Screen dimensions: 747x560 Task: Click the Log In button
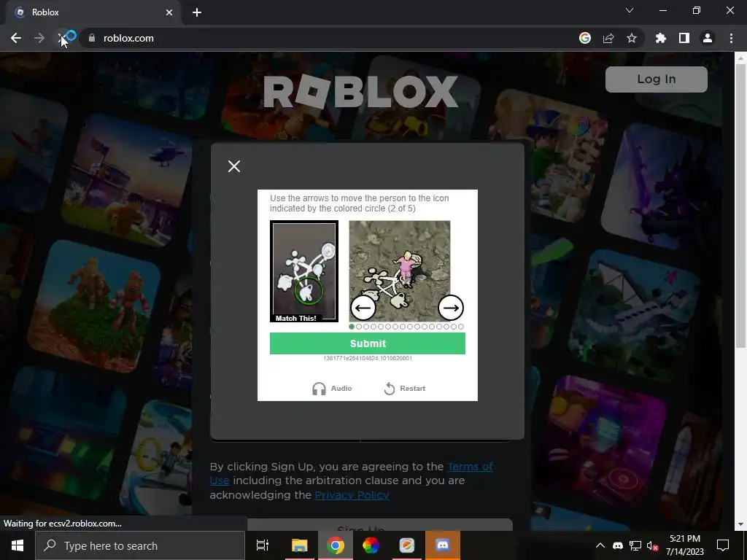656,79
